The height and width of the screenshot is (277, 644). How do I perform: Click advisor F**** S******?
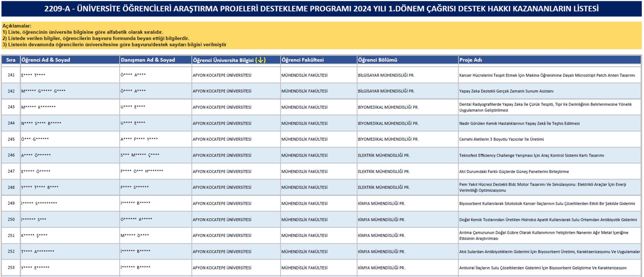click(135, 187)
